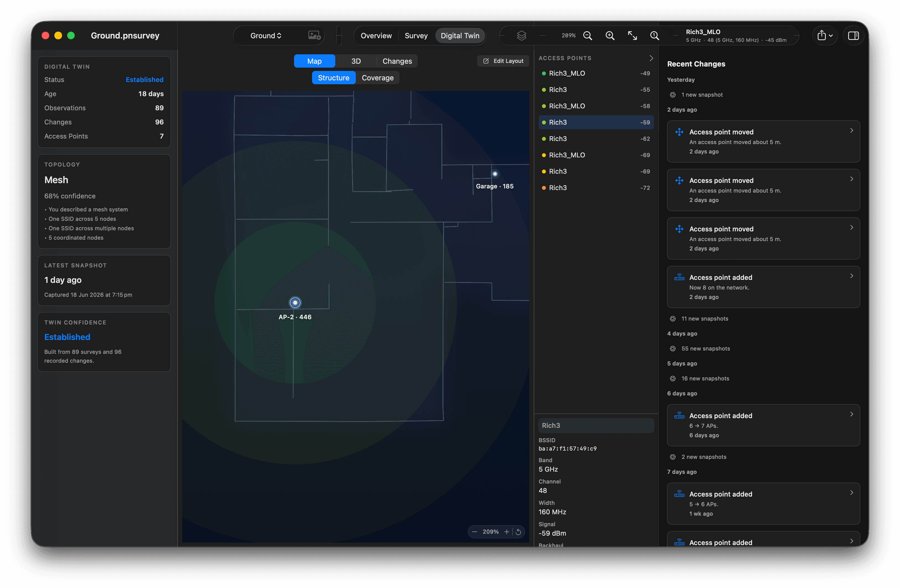Click the move icon on first Access point moved
This screenshot has height=588, width=900.
tap(679, 132)
